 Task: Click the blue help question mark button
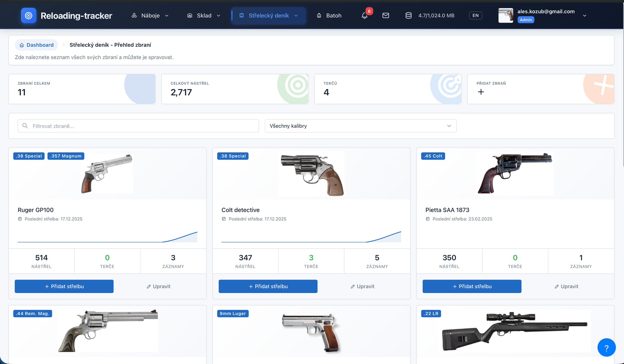pyautogui.click(x=606, y=347)
